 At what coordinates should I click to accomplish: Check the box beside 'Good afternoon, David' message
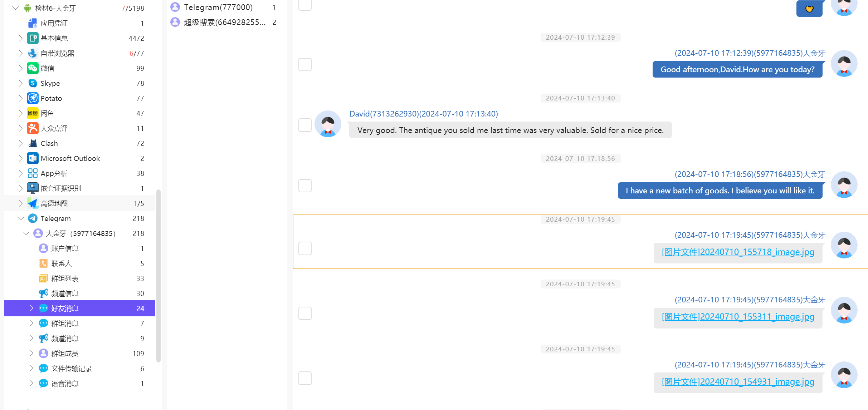(305, 65)
